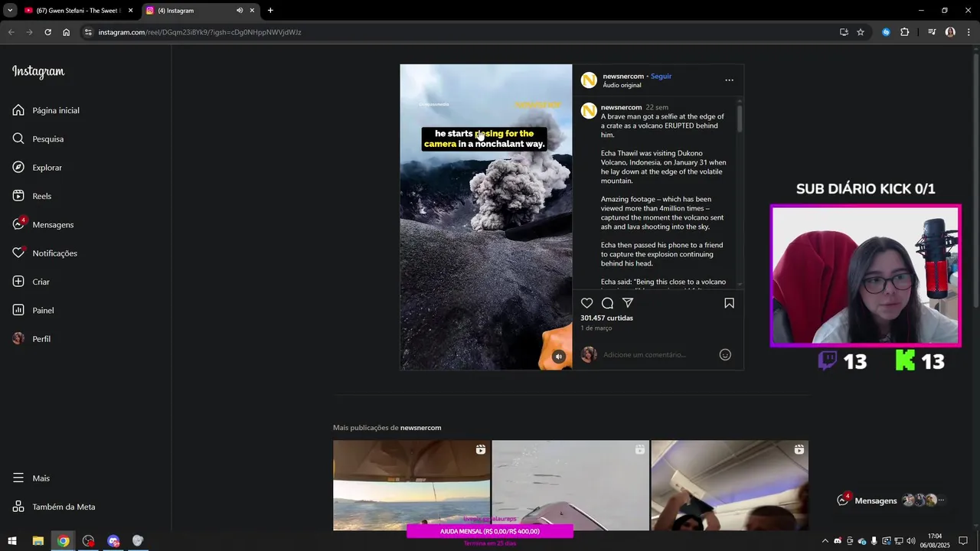Open floating Mensagens chat widget

(893, 500)
